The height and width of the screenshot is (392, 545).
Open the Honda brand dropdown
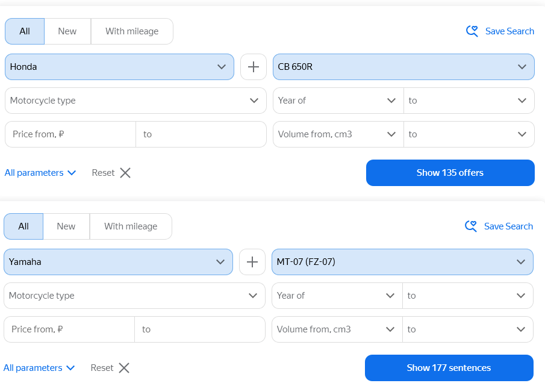(119, 67)
